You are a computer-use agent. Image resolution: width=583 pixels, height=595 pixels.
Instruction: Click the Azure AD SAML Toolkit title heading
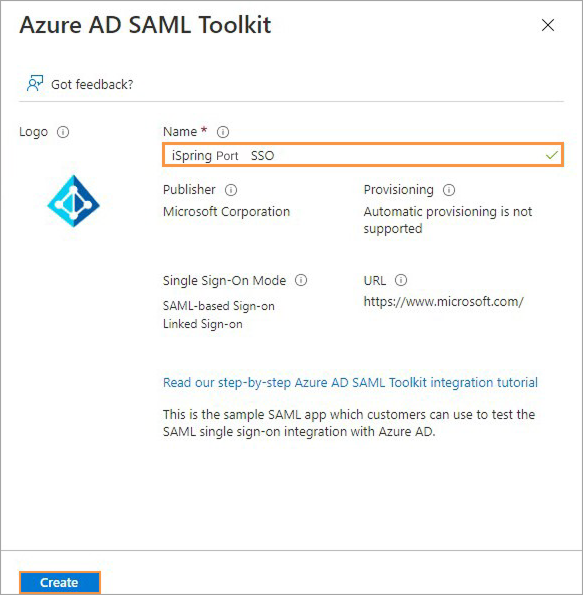coord(145,25)
